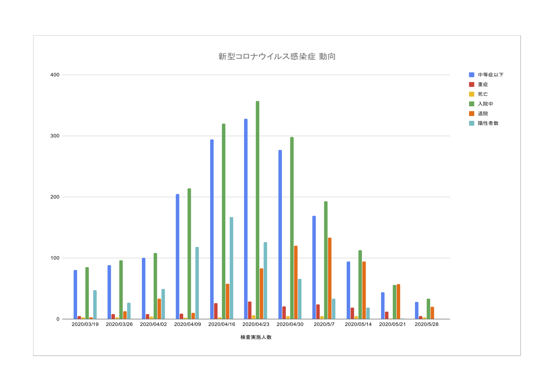Click the 2020/04/23 x-axis date label
This screenshot has height=392, width=554.
(x=256, y=324)
